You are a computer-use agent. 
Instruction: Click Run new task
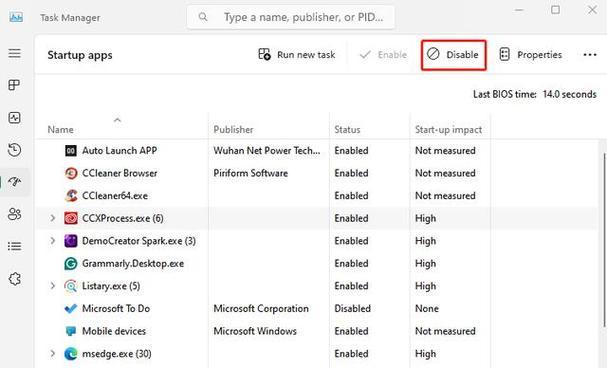[x=297, y=55]
